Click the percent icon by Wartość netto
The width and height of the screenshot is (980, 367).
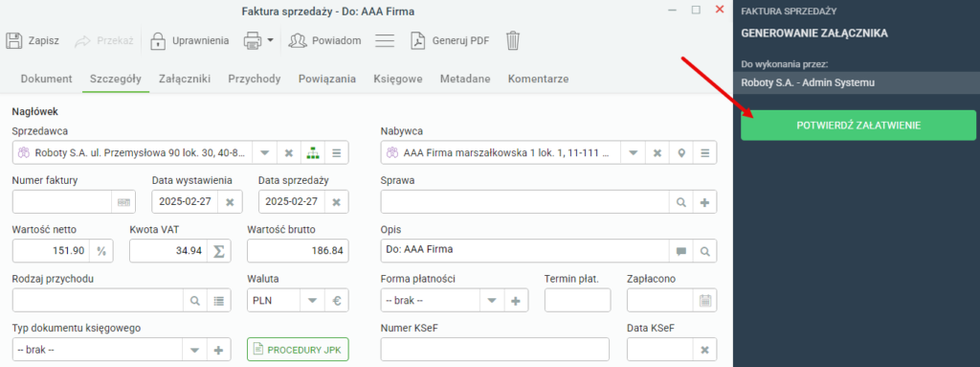pyautogui.click(x=100, y=251)
